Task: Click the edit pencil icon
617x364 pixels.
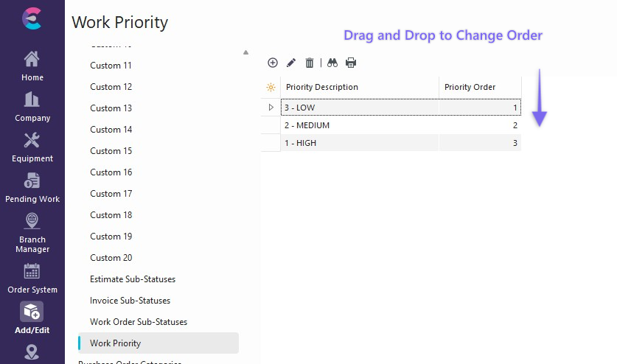Action: (291, 63)
